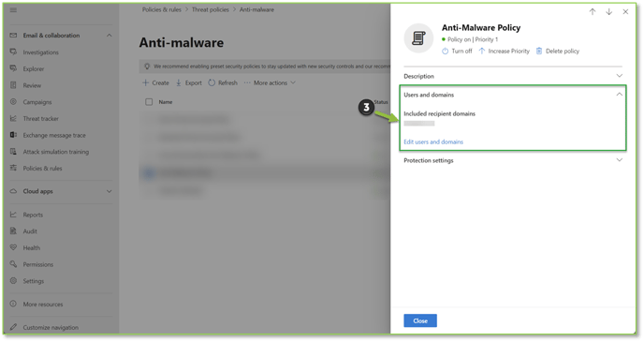Collapse the Email & collaboration group
This screenshot has width=644, height=342.
pos(109,36)
